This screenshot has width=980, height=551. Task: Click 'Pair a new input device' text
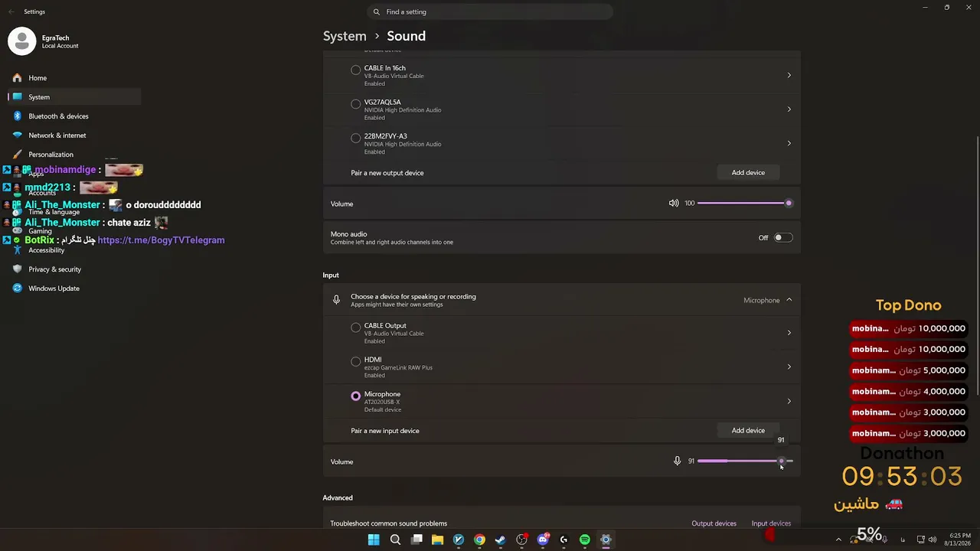tap(385, 431)
